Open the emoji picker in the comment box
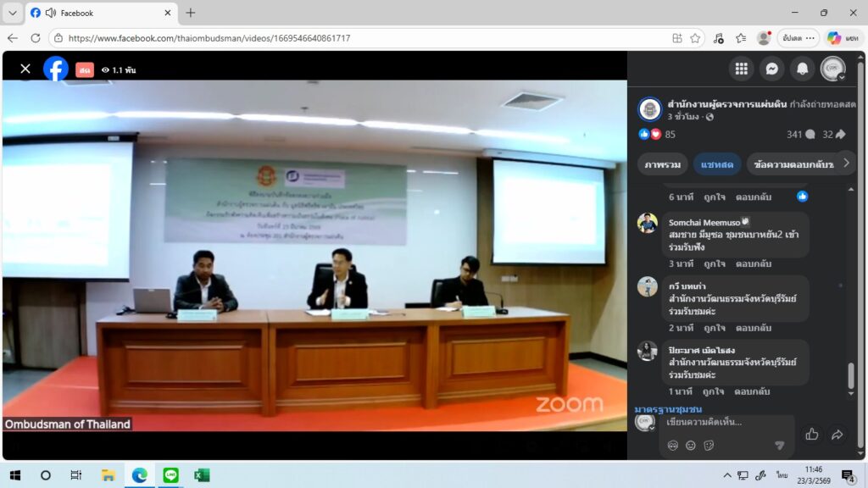Screen dimensions: 868x488 click(691, 446)
